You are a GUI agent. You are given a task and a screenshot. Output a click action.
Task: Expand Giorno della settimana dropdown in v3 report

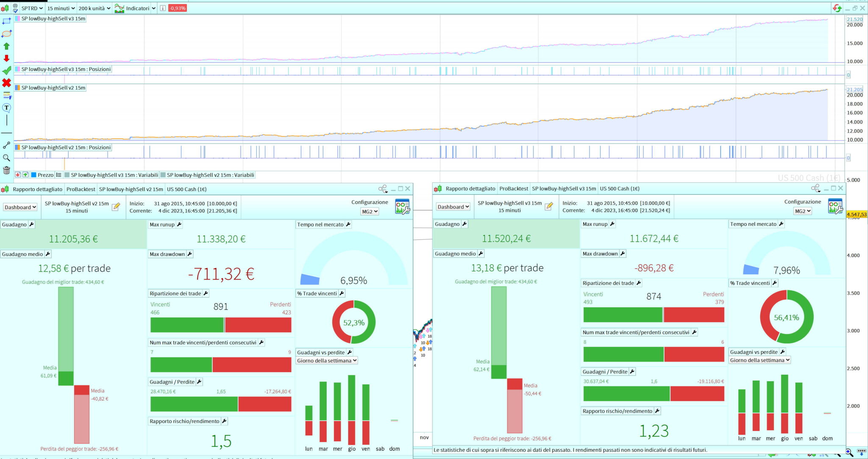pos(760,360)
